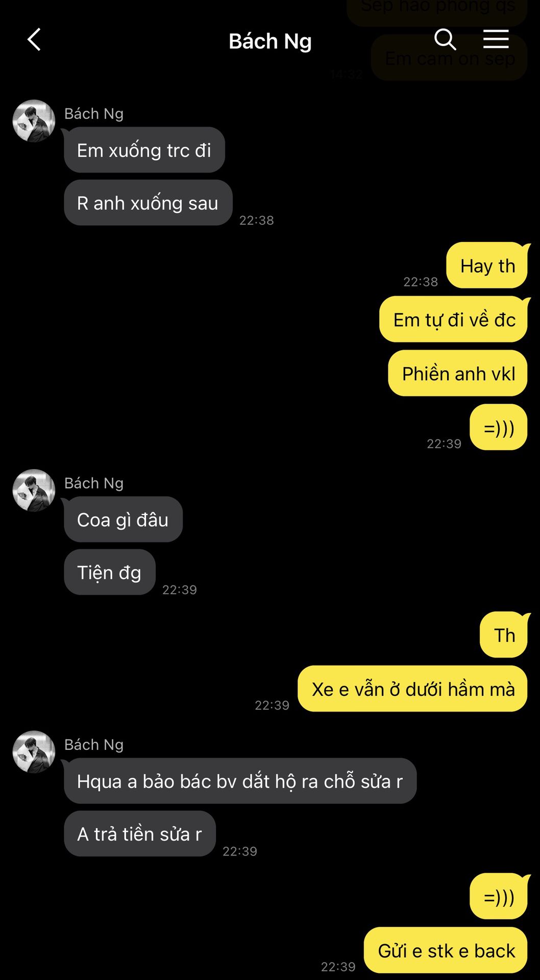Image resolution: width=540 pixels, height=980 pixels.
Task: Tap the short yellow bubble 'Th'
Action: tap(504, 635)
